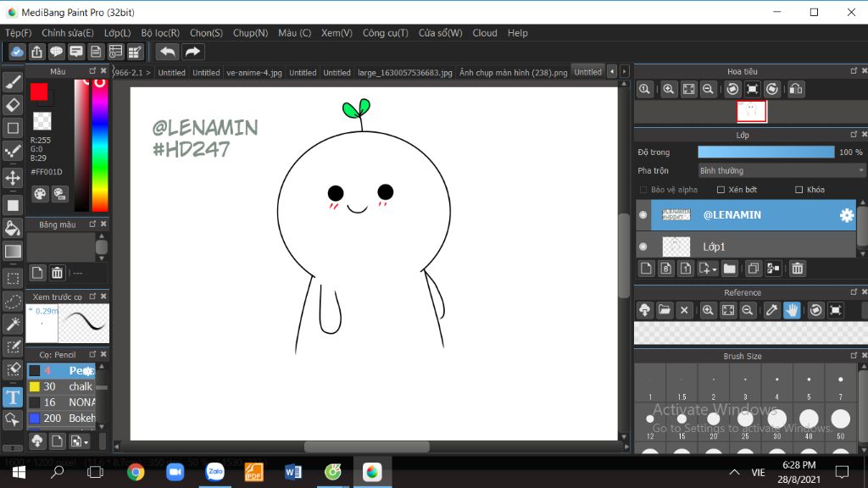The width and height of the screenshot is (868, 488).
Task: Click the Redo arrow in the toolbar
Action: point(192,52)
